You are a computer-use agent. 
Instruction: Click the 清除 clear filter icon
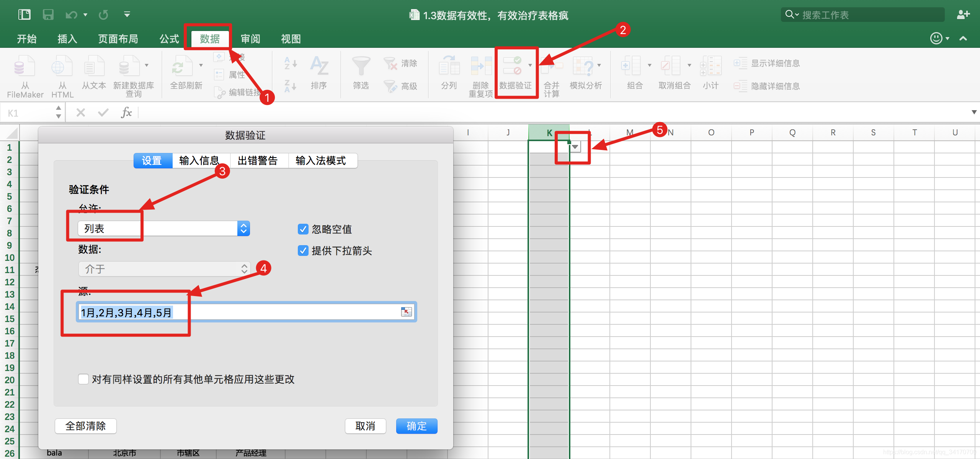point(390,63)
